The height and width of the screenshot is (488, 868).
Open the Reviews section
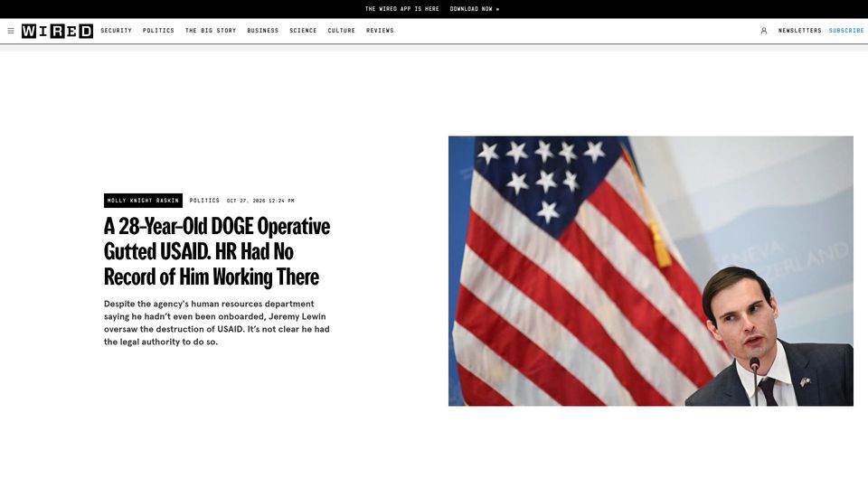click(380, 31)
